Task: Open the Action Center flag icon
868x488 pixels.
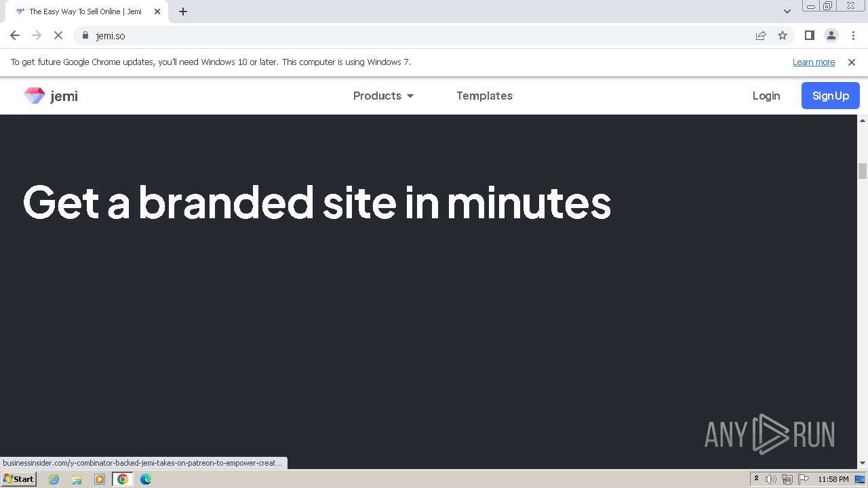Action: pos(804,479)
